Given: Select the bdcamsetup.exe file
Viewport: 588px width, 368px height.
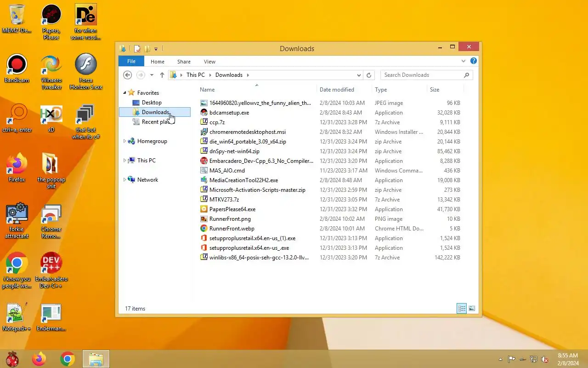Looking at the screenshot, I should [x=229, y=113].
